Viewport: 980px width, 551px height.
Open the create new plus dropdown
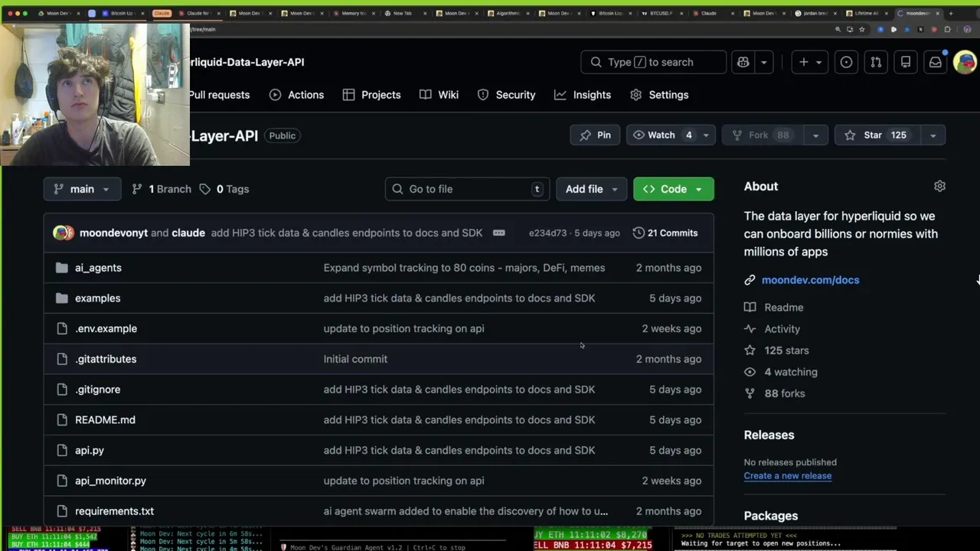point(810,62)
